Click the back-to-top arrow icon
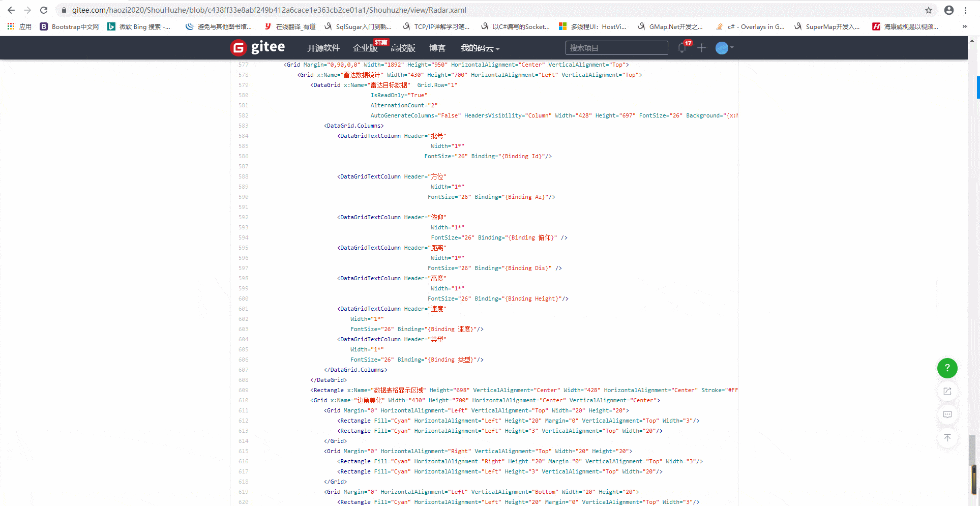 pos(946,438)
